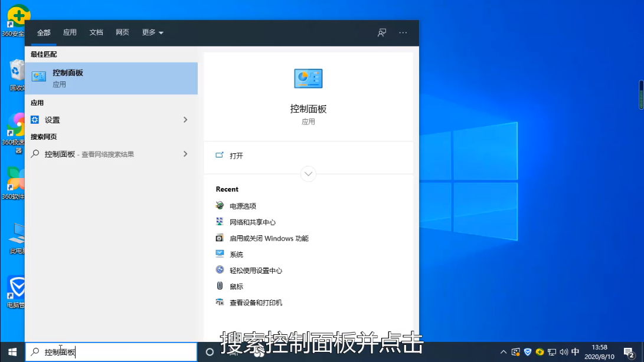
Task: Click the Recycle Bin desktop icon
Action: pyautogui.click(x=17, y=75)
